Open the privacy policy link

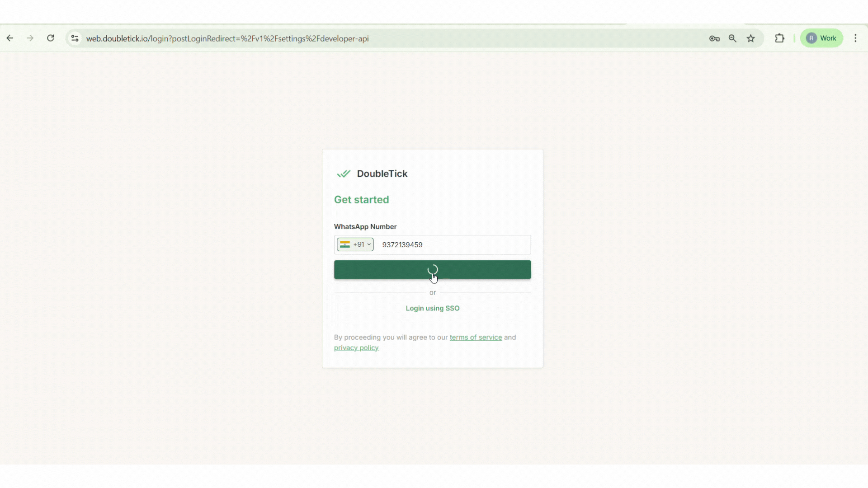tap(356, 347)
